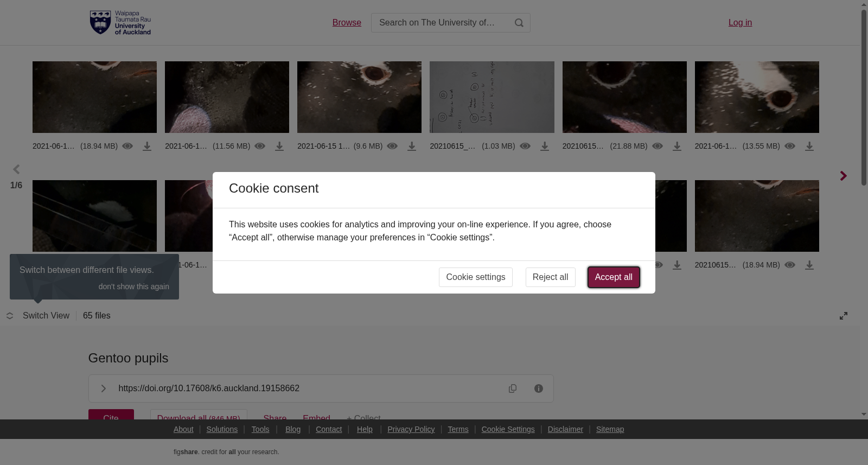This screenshot has width=868, height=465.
Task: Preview the 18.94 MB file in the top row
Action: [x=127, y=146]
